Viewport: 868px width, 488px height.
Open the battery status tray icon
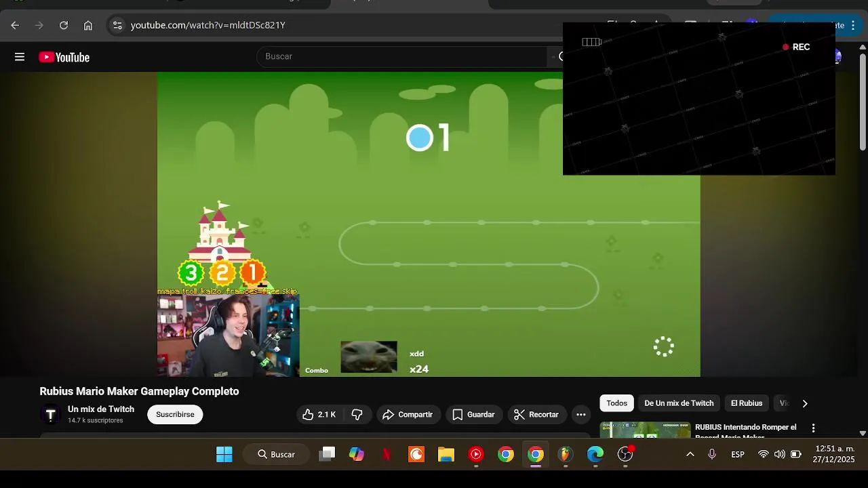click(x=796, y=454)
